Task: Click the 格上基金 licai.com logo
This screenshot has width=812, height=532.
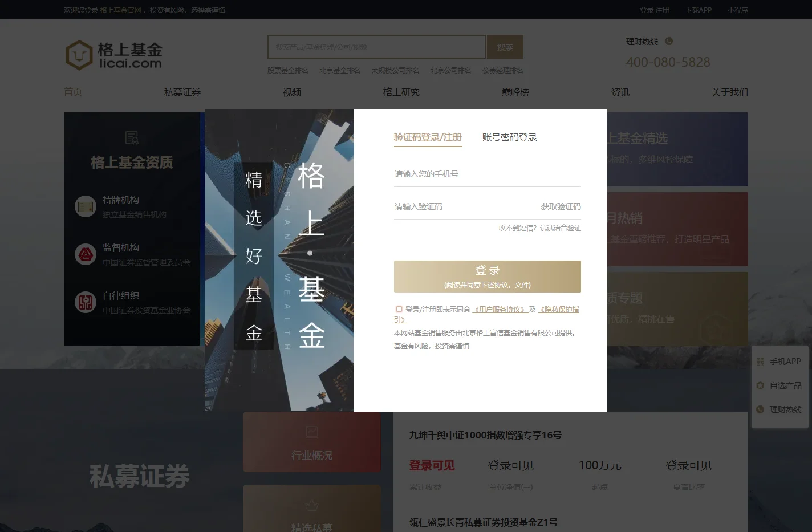Action: click(x=114, y=55)
